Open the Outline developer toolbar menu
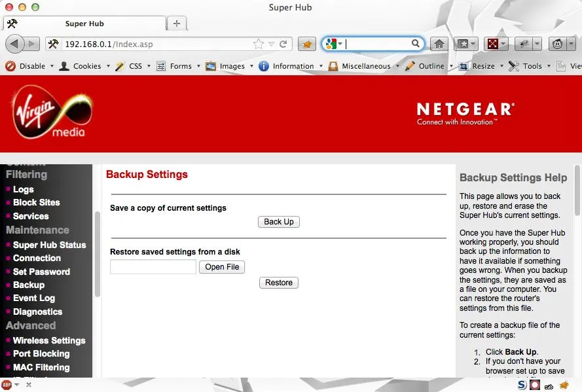The width and height of the screenshot is (582, 392). point(429,66)
